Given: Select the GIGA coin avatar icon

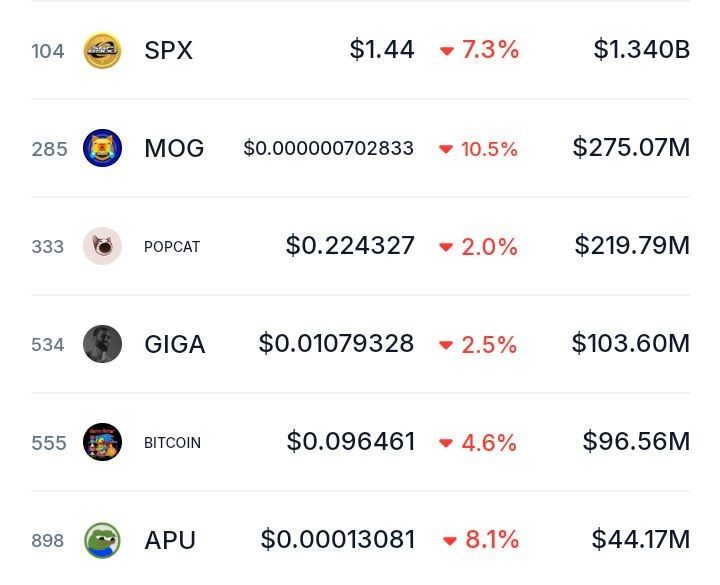Looking at the screenshot, I should click(x=102, y=344).
